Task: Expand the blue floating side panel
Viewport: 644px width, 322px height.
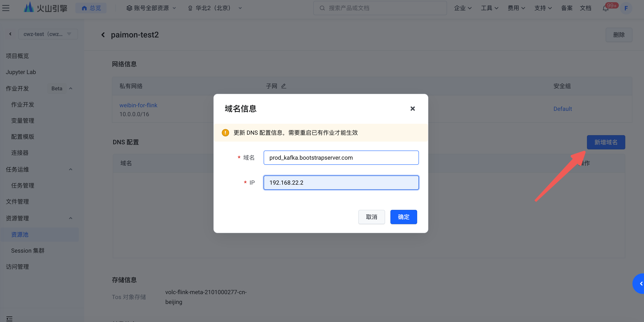Action: coord(639,283)
